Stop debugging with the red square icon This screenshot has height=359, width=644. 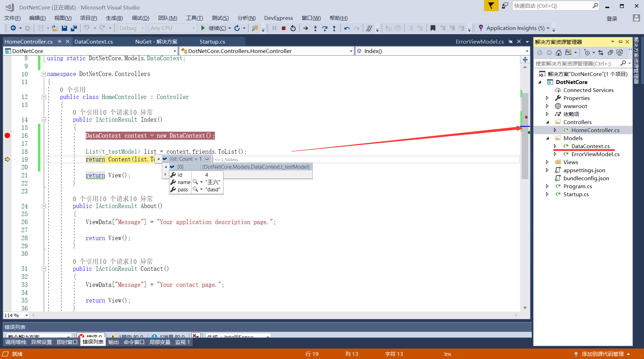(x=283, y=28)
